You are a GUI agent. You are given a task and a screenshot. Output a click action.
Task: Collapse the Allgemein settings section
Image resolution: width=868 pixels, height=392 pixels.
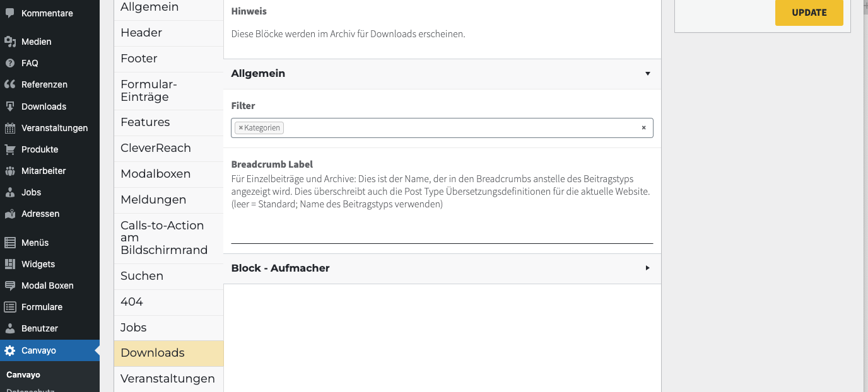[x=647, y=74]
